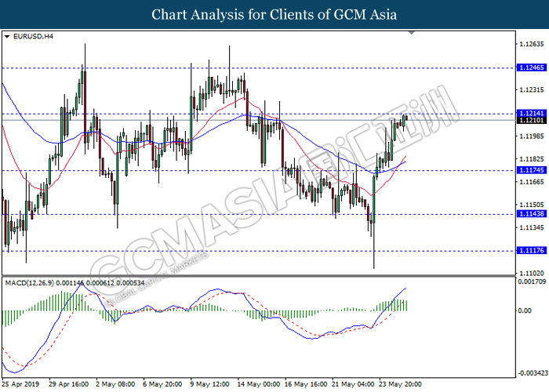Click the MACD 0.001709 scale value
549x392 pixels.
click(x=532, y=281)
